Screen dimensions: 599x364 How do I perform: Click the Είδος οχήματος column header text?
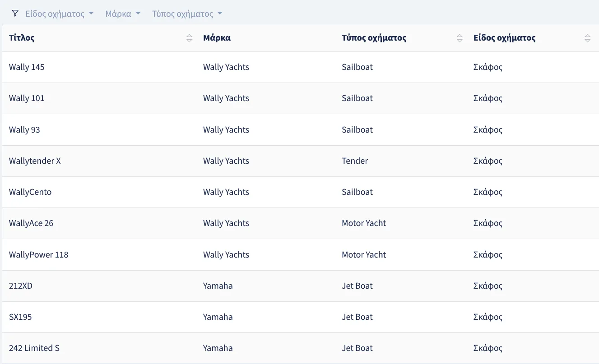coord(504,38)
